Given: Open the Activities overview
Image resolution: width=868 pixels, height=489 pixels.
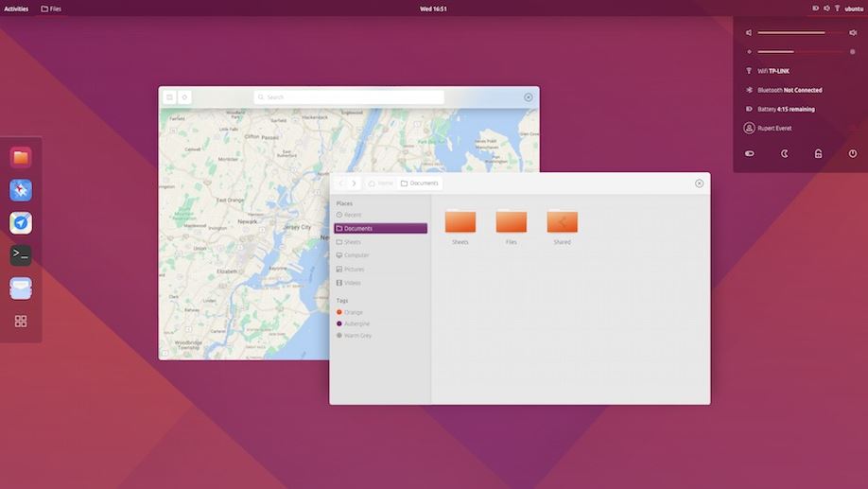Looking at the screenshot, I should pyautogui.click(x=16, y=9).
